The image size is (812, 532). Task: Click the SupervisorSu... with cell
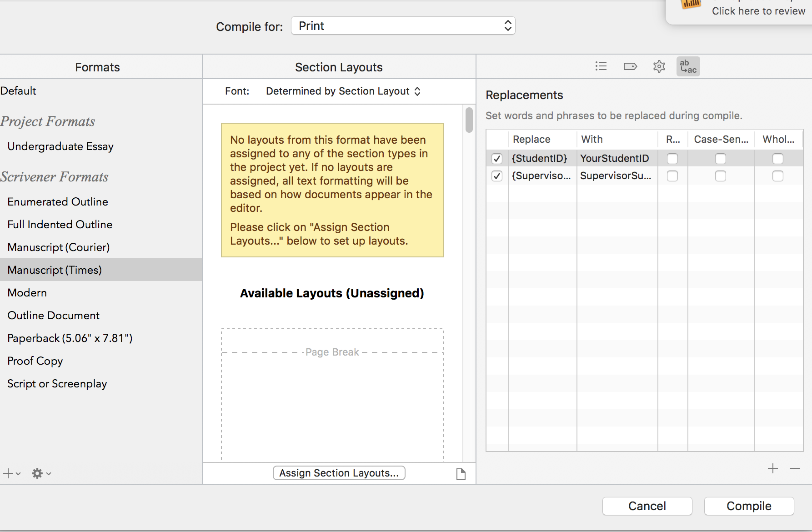point(617,176)
